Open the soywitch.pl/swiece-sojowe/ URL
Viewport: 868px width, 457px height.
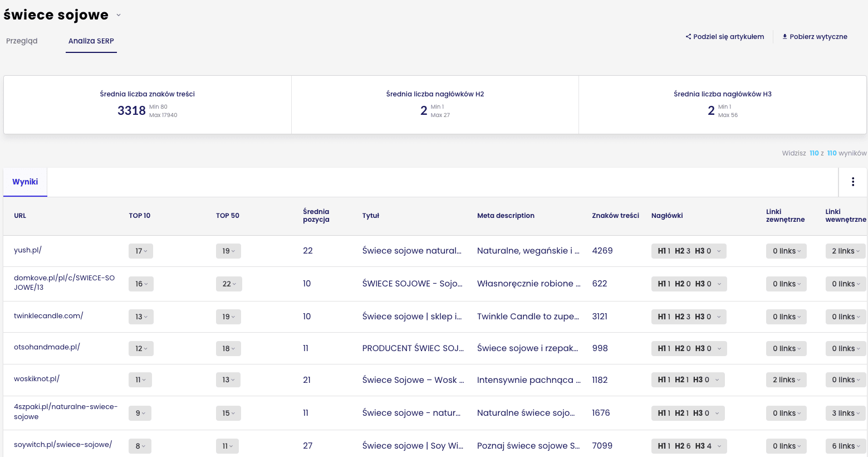(x=63, y=445)
